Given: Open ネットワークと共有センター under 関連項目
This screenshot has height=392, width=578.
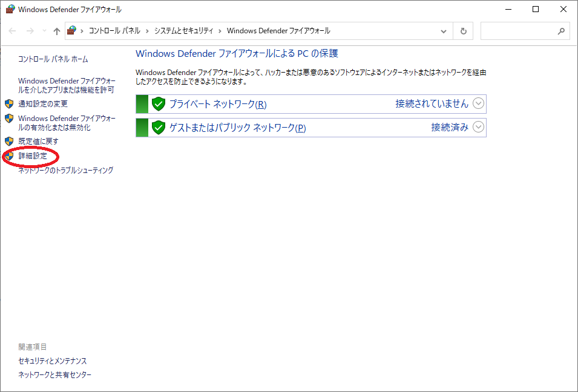Looking at the screenshot, I should [x=54, y=375].
